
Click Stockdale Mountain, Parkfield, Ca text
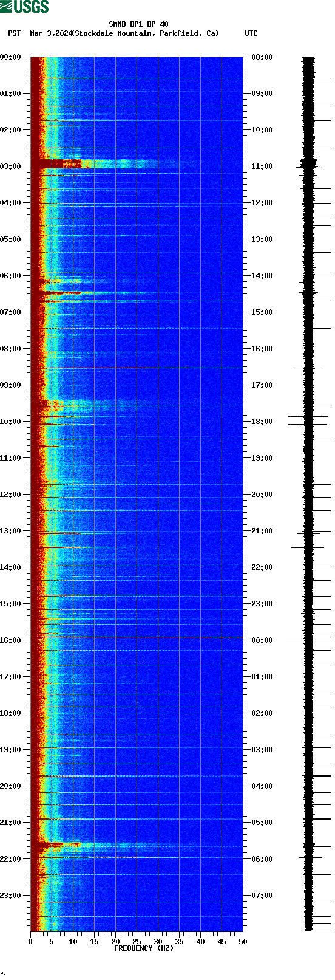click(x=146, y=33)
